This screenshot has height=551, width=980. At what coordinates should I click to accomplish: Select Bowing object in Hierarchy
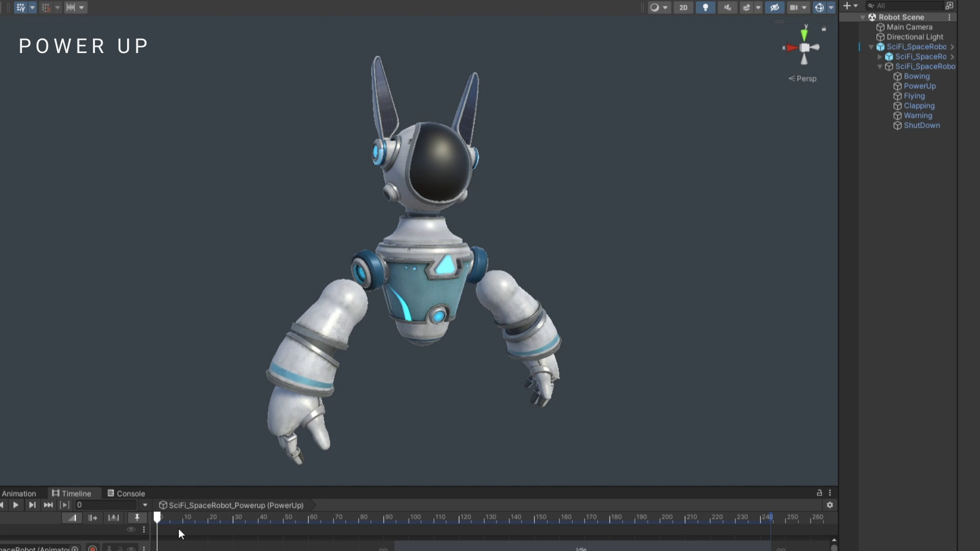pos(916,77)
